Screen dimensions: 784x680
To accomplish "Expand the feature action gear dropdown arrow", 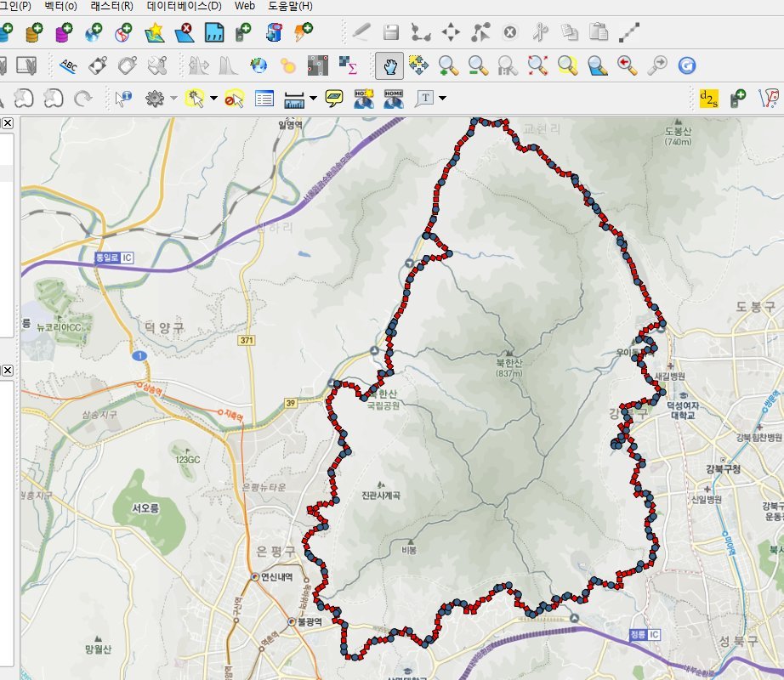I will 173,98.
